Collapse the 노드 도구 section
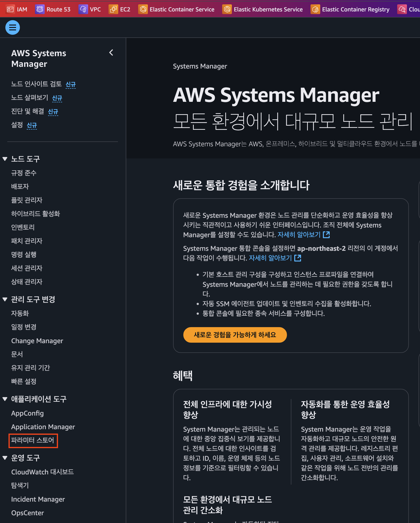Image resolution: width=420 pixels, height=523 pixels. point(5,159)
